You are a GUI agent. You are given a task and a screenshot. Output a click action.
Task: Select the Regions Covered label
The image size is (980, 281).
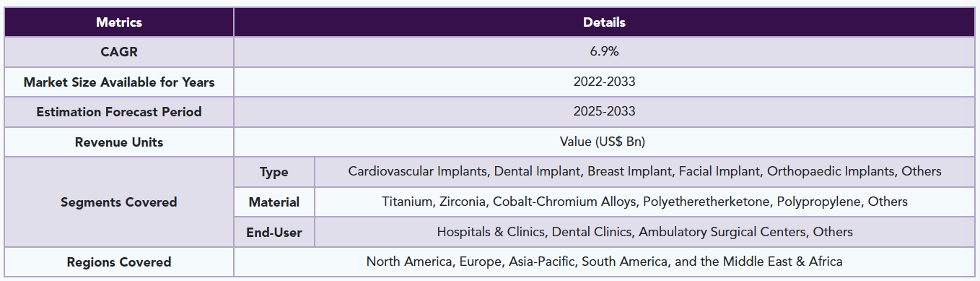[x=119, y=262]
